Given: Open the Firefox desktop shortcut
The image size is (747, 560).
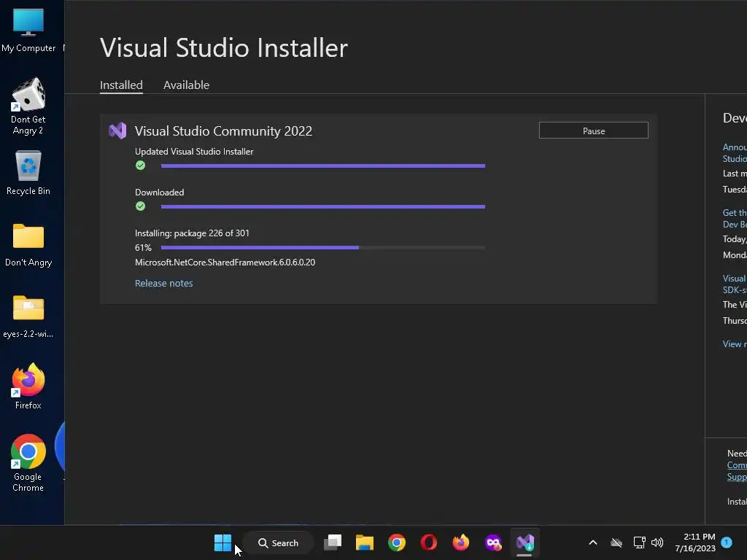Looking at the screenshot, I should tap(28, 386).
